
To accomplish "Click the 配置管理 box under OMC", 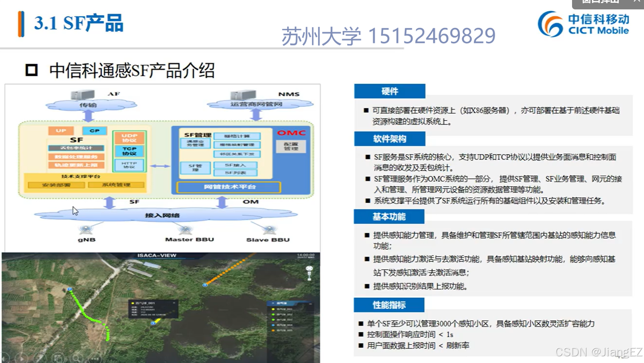I will tap(291, 146).
